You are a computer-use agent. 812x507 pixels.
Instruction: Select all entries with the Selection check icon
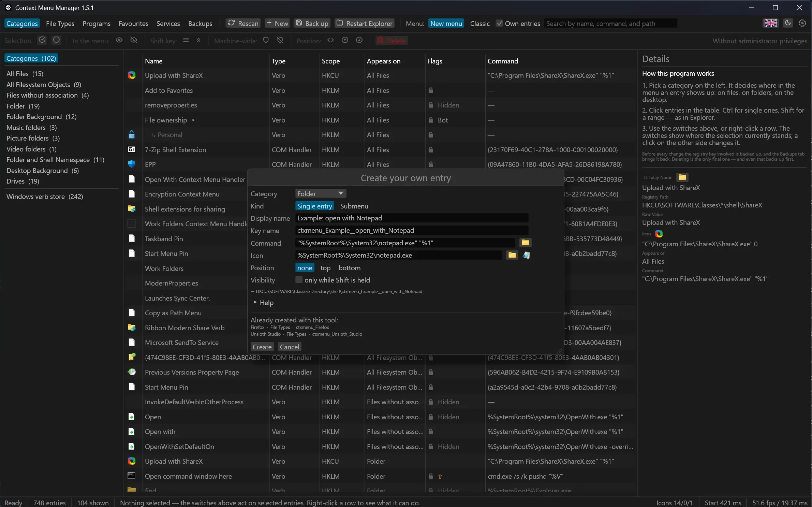coord(42,40)
